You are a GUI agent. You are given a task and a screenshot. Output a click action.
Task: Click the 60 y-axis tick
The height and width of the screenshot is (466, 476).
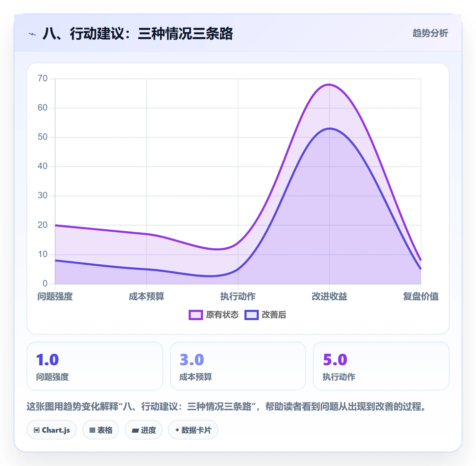pyautogui.click(x=42, y=108)
